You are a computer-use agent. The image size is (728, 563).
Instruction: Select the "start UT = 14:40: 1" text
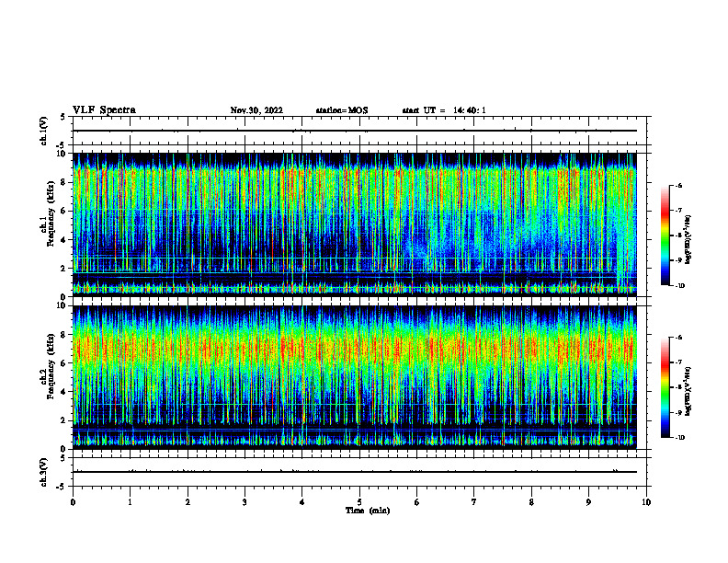444,110
